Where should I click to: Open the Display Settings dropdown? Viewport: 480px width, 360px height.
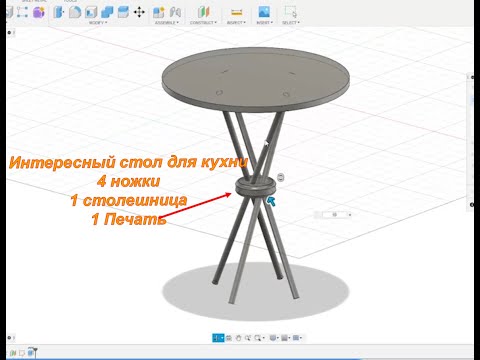coord(274,338)
